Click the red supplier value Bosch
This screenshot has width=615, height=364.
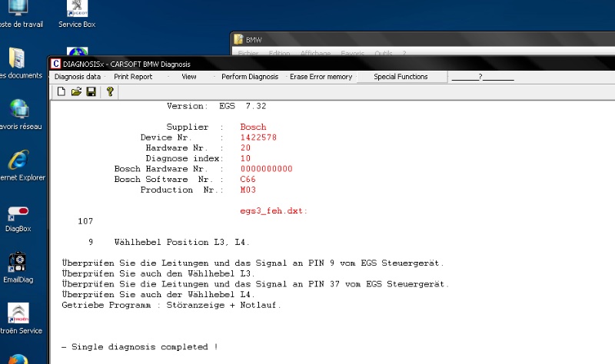point(253,127)
